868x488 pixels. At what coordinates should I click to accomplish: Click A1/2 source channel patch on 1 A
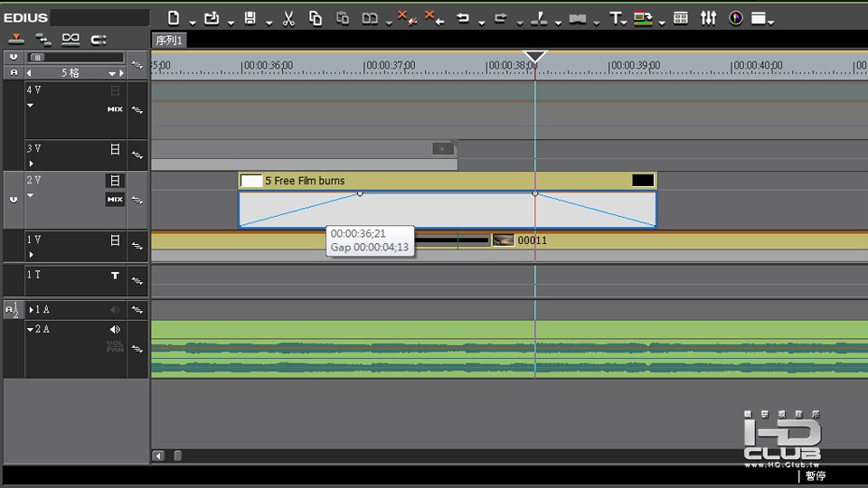click(x=12, y=310)
